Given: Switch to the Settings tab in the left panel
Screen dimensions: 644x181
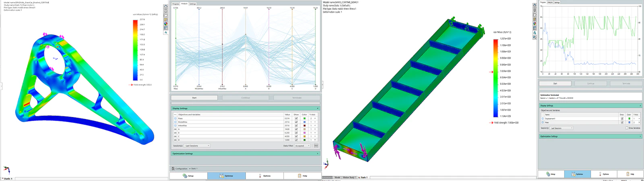Looking at the screenshot, I should [x=192, y=4].
